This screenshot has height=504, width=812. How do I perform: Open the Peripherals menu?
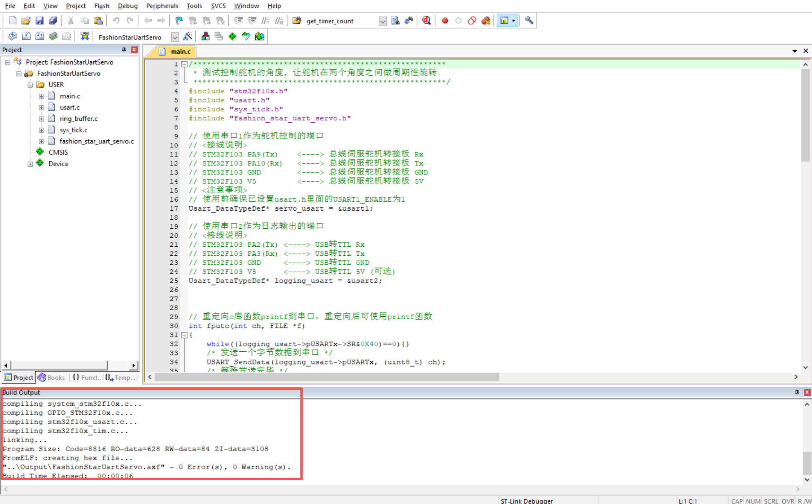point(162,6)
